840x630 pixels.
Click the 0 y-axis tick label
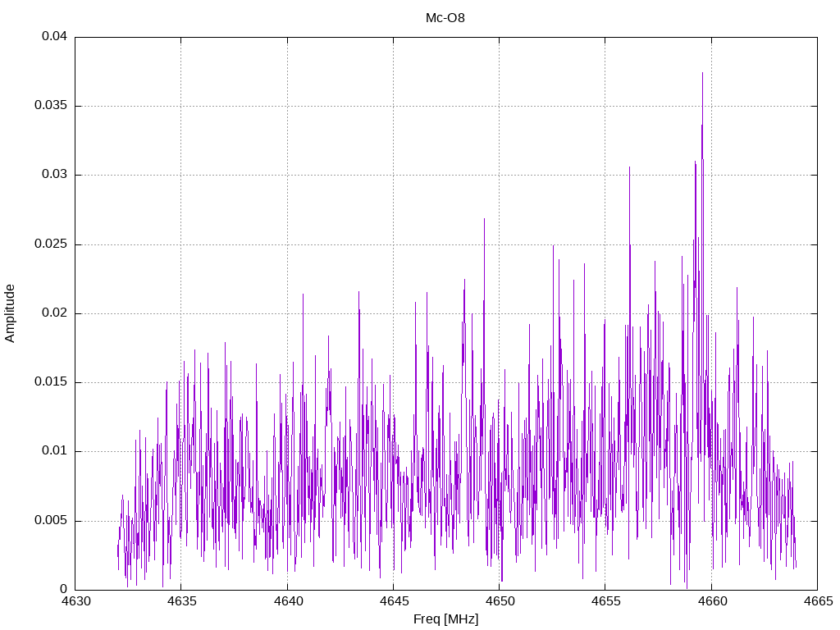[64, 590]
